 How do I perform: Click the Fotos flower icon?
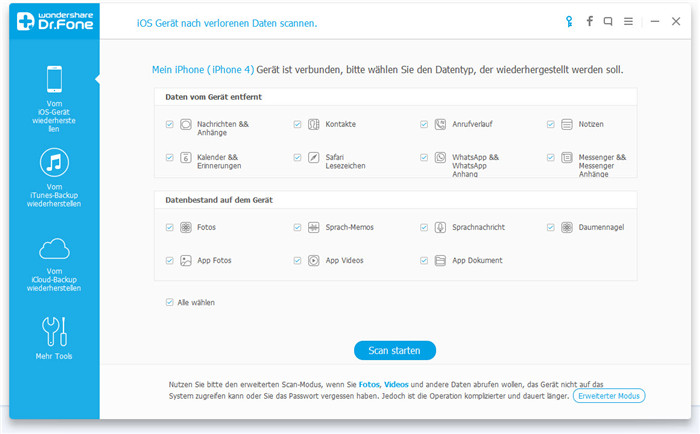click(186, 227)
